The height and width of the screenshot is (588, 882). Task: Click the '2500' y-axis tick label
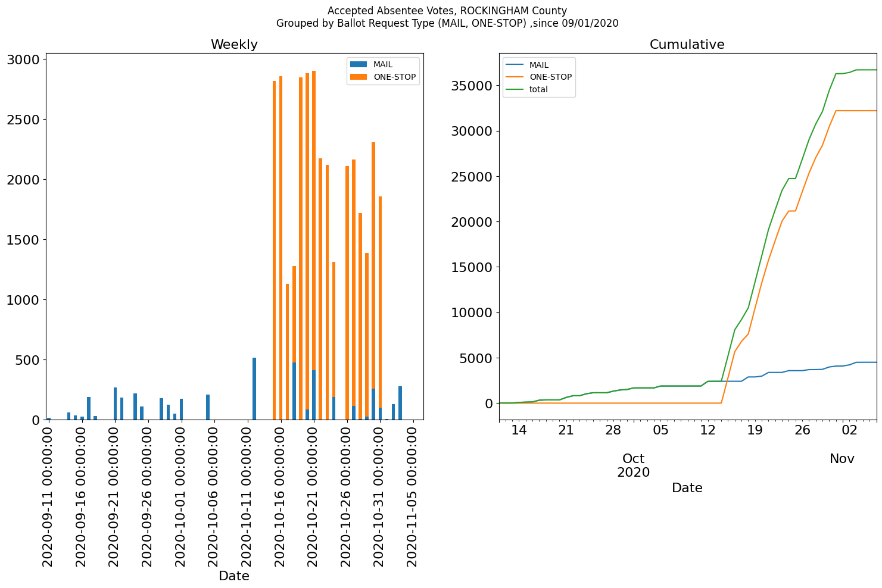[x=23, y=120]
